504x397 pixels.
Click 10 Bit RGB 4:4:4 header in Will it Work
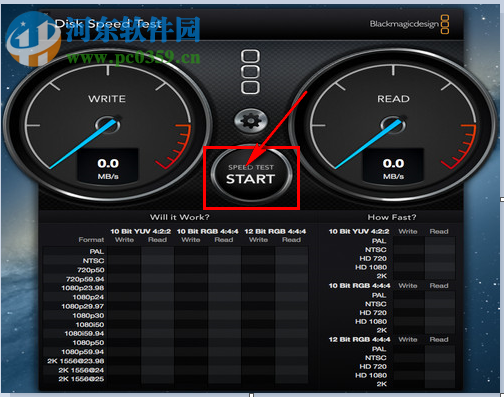click(x=208, y=231)
